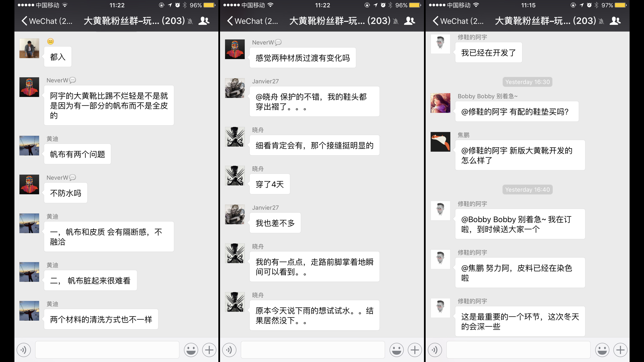The image size is (644, 362).
Task: Tap 焦鹏's goose avatar
Action: pos(440,142)
